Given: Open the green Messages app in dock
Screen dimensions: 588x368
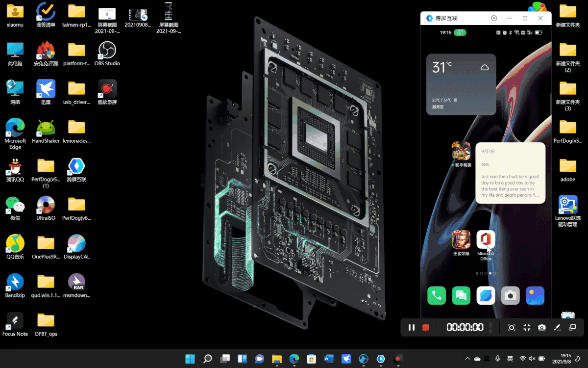Looking at the screenshot, I should pos(461,295).
